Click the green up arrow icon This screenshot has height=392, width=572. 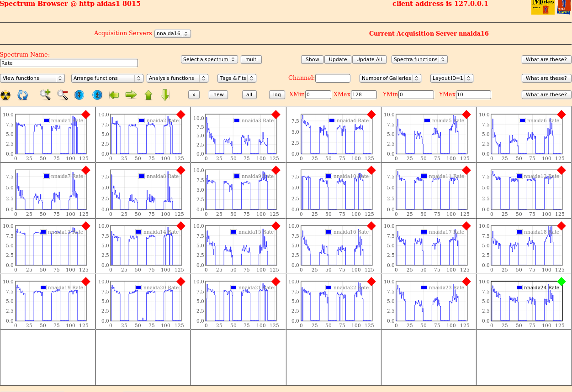click(148, 95)
